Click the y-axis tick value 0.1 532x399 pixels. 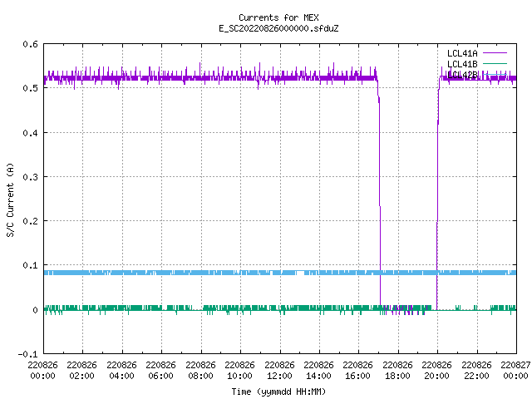tap(30, 265)
